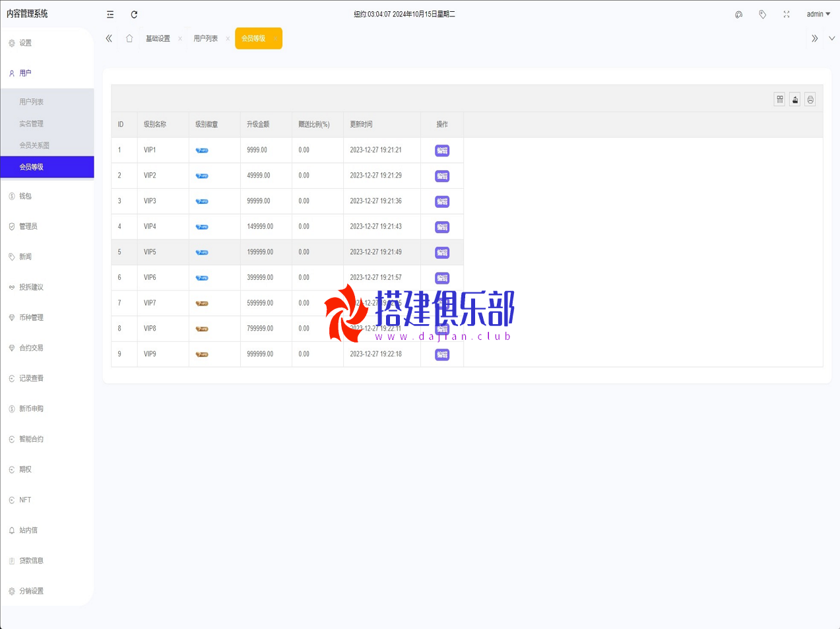Click the VIP9 level badge image
The height and width of the screenshot is (629, 840).
[x=202, y=354]
